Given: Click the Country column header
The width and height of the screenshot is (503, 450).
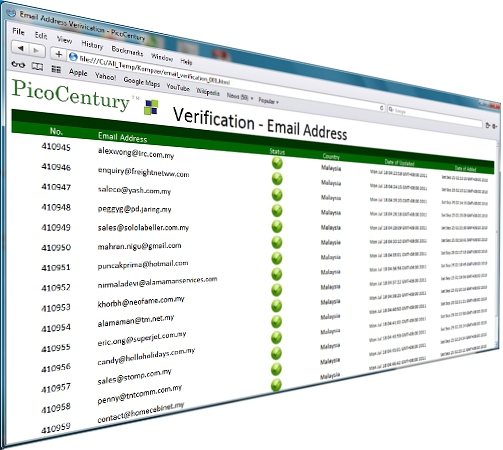Looking at the screenshot, I should (331, 157).
